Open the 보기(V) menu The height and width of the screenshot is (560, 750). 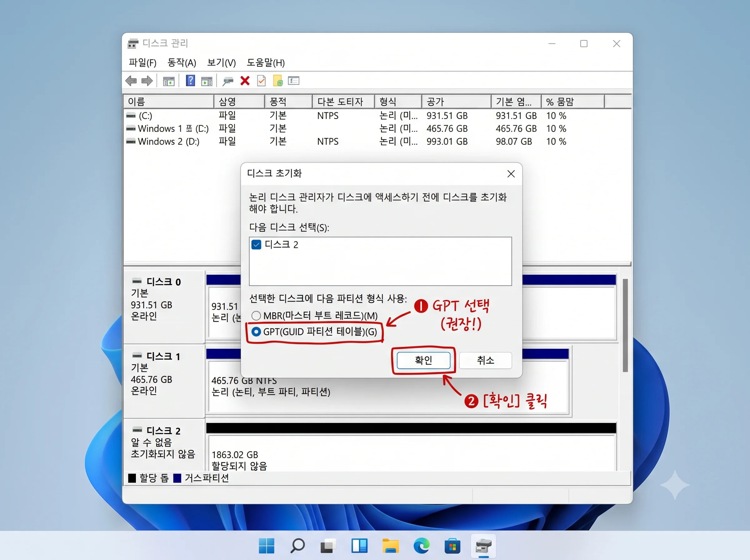coord(221,63)
